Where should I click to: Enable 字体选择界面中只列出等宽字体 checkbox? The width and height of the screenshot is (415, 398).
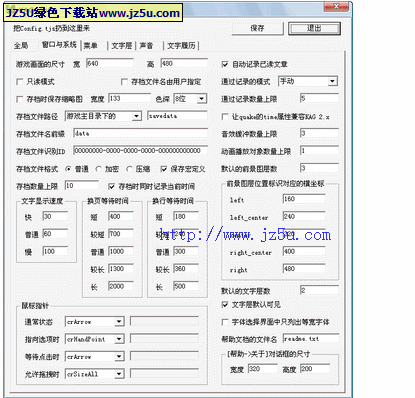(225, 322)
